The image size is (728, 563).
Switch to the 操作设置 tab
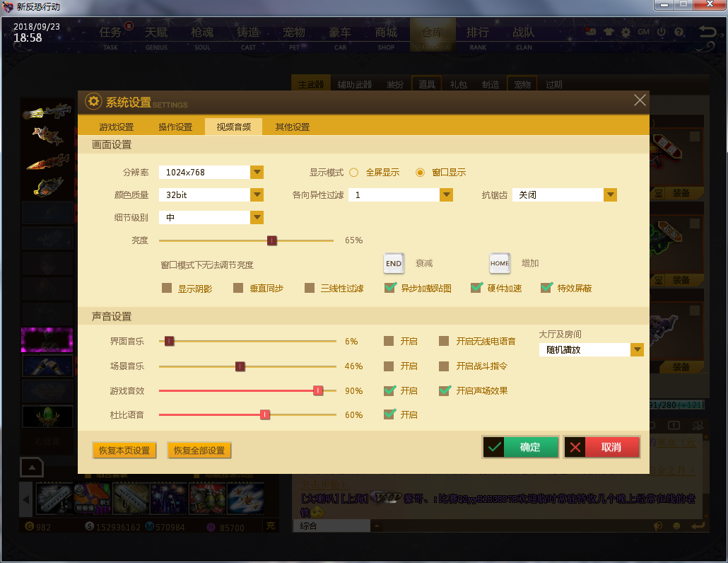[175, 127]
